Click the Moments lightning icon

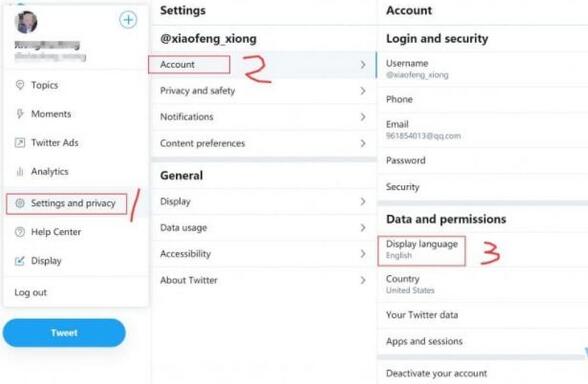click(x=20, y=114)
